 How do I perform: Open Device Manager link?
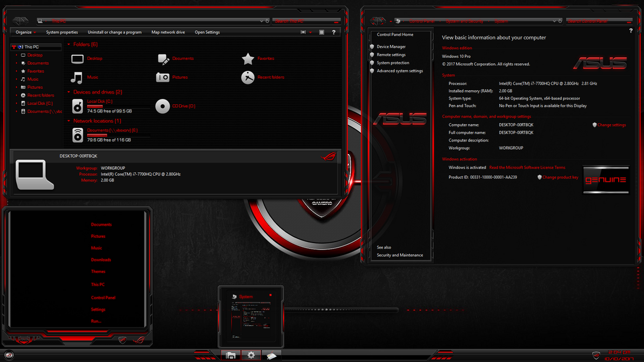click(x=391, y=47)
